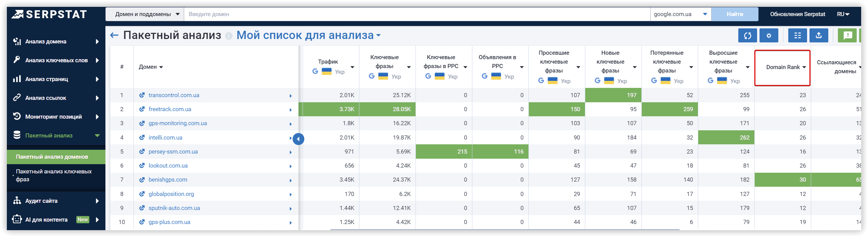Open external link icon for transcontrol.com.ua
This screenshot has height=237, width=868.
142,95
